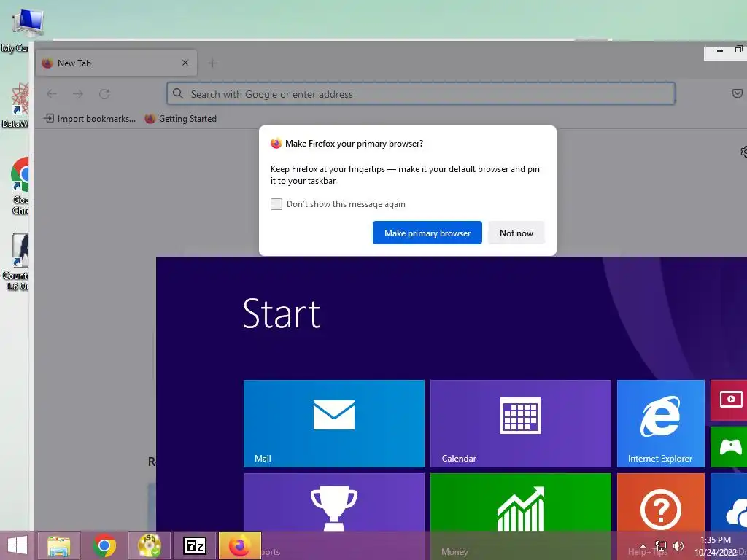This screenshot has width=747, height=560.
Task: Open the 7-Zip taskbar icon
Action: pos(195,545)
